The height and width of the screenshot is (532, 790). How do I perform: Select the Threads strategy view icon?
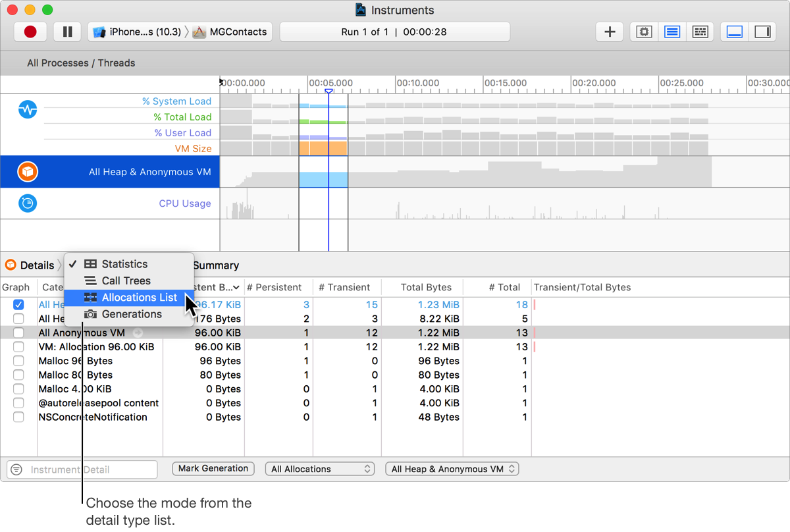tap(700, 32)
